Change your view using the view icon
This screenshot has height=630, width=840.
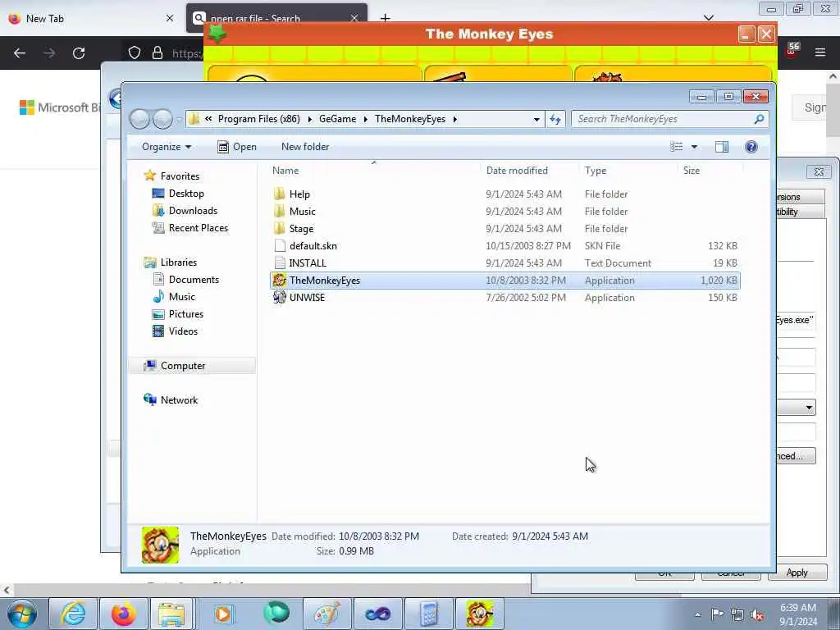pos(677,147)
